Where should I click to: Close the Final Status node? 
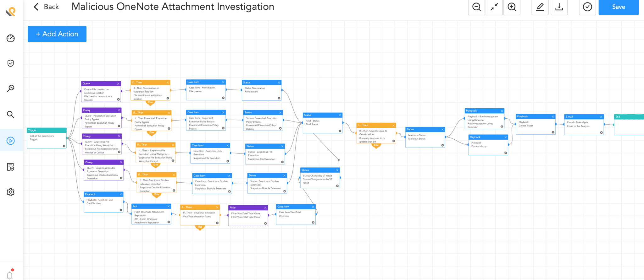[x=340, y=115]
